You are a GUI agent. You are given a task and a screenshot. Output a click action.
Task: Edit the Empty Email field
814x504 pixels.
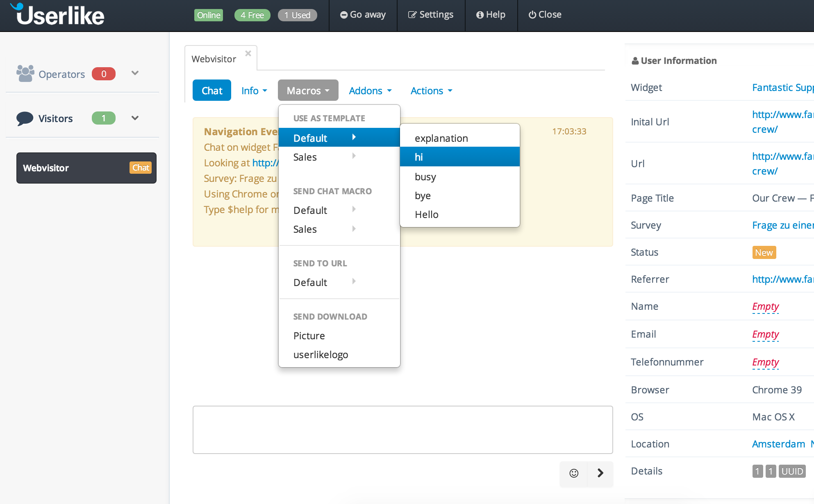[765, 334]
